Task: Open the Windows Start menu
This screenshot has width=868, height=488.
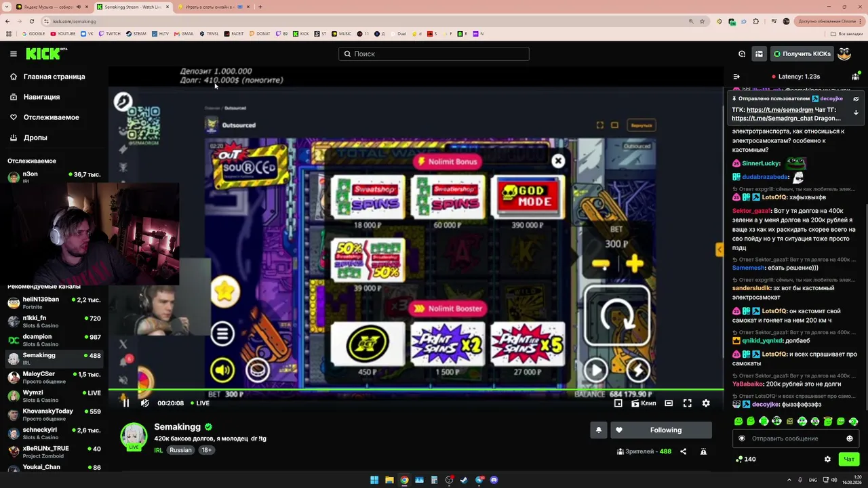Action: point(374,480)
